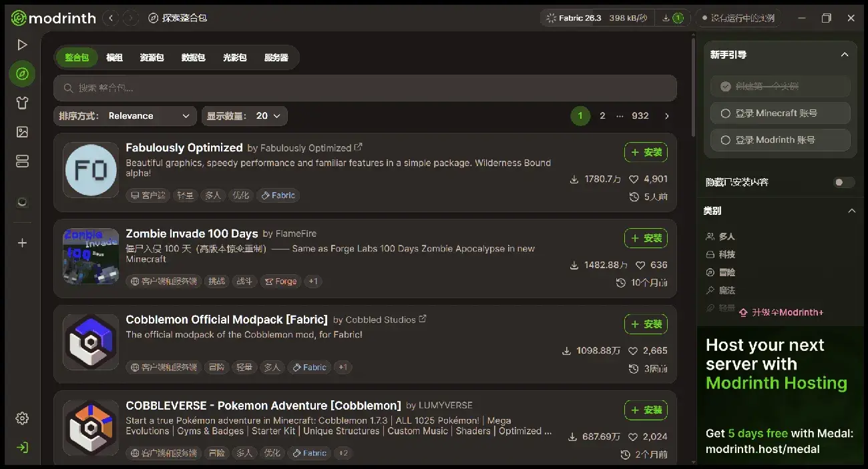868x469 pixels.
Task: Open settings via the gear icon
Action: pos(22,418)
